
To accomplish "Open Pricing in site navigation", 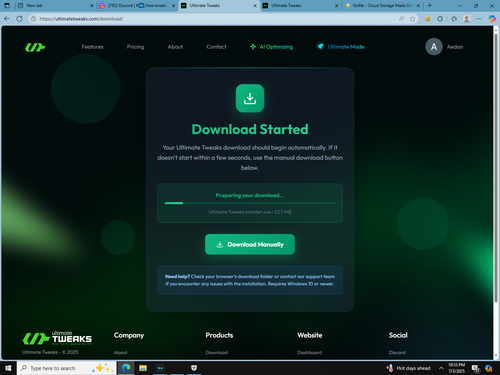I will pyautogui.click(x=135, y=47).
